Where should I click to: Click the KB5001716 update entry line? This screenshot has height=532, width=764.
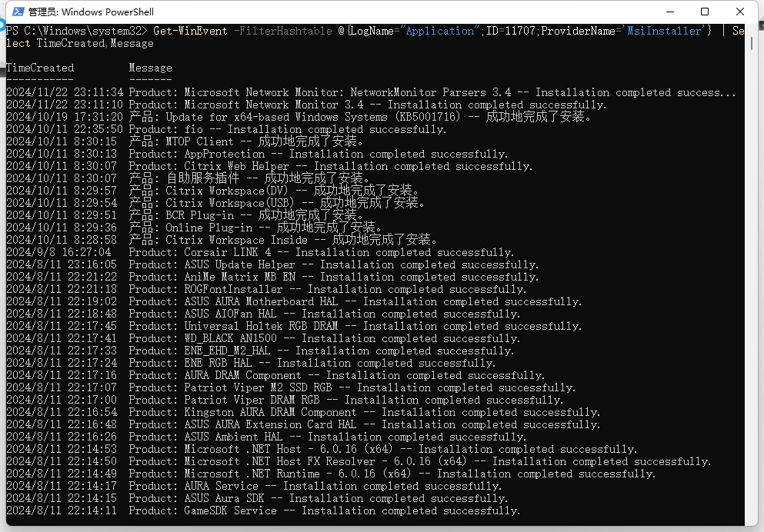click(308, 117)
